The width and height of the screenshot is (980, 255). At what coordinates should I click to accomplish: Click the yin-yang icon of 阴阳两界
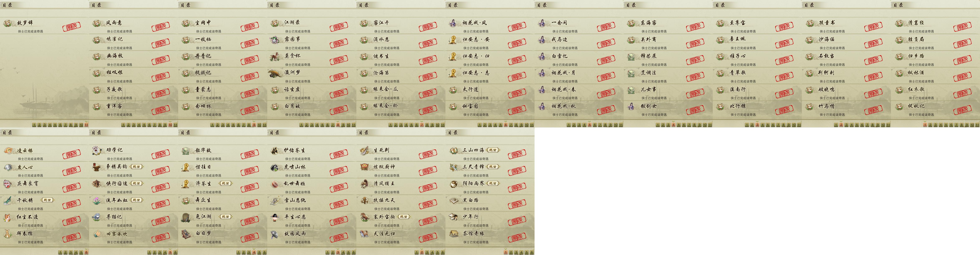[x=453, y=184]
